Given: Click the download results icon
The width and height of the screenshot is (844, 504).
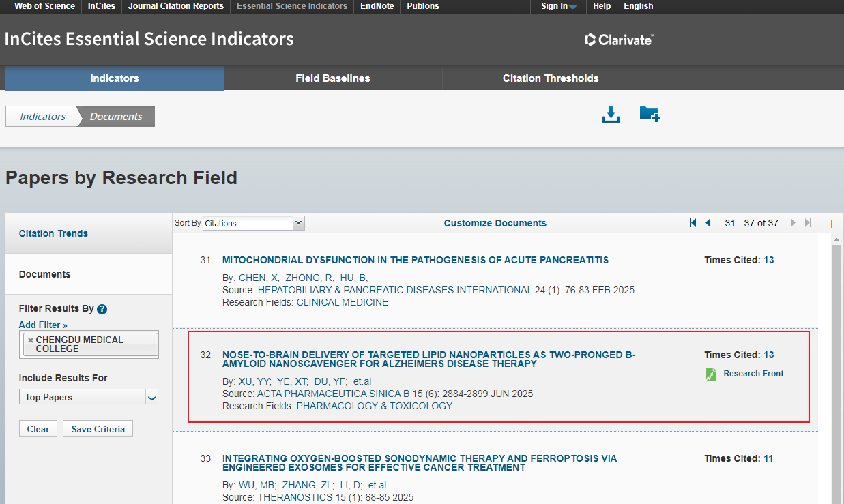Looking at the screenshot, I should 611,115.
